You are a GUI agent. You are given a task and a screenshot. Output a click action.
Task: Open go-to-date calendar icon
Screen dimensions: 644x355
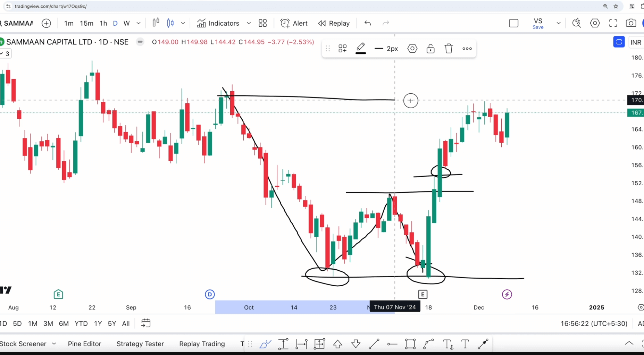click(x=146, y=323)
